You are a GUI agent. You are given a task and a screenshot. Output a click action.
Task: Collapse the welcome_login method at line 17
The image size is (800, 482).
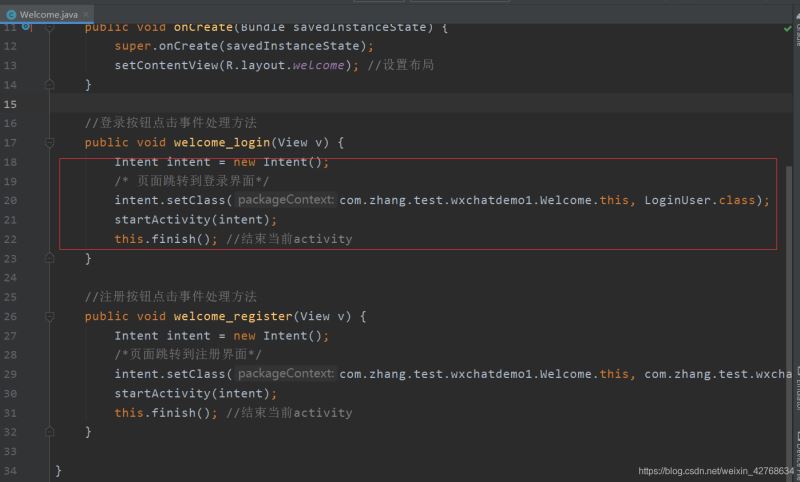point(49,142)
